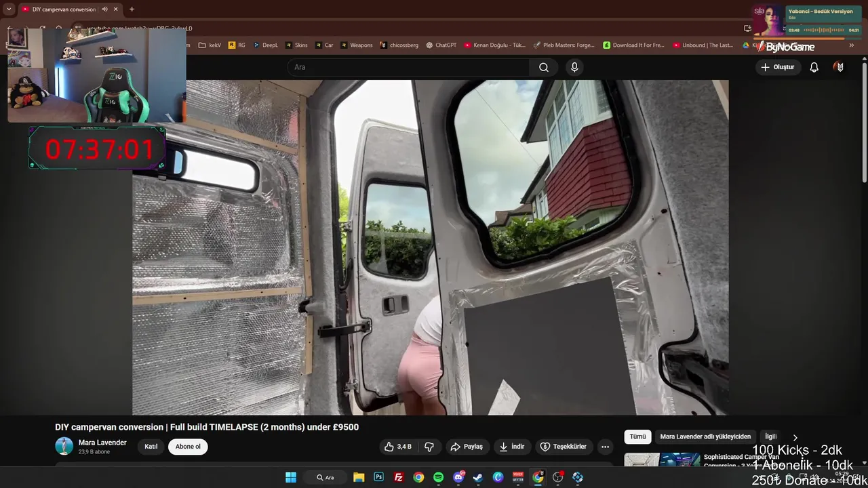Open Discord from taskbar
Viewport: 868px width, 488px height.
(x=458, y=477)
